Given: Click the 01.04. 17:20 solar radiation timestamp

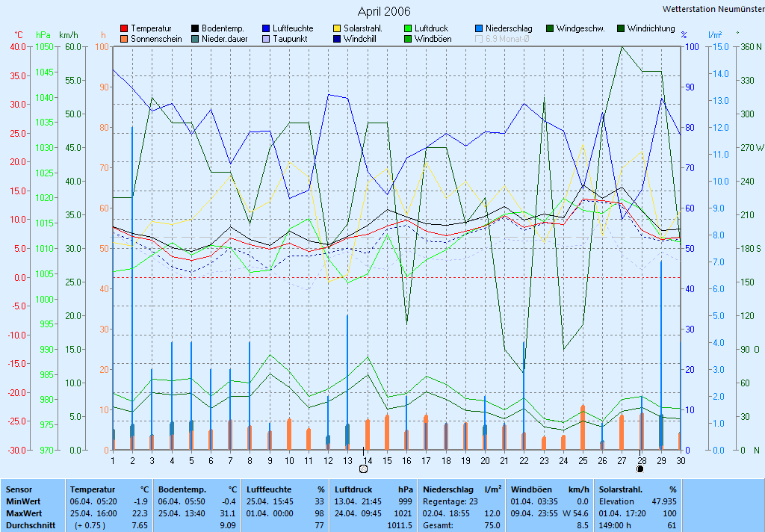Looking at the screenshot, I should [622, 513].
